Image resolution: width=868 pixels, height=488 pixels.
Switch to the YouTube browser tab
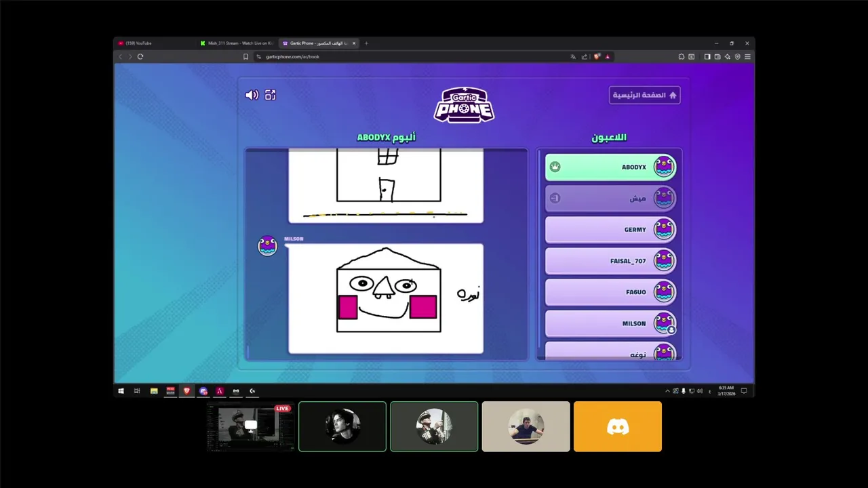[155, 43]
